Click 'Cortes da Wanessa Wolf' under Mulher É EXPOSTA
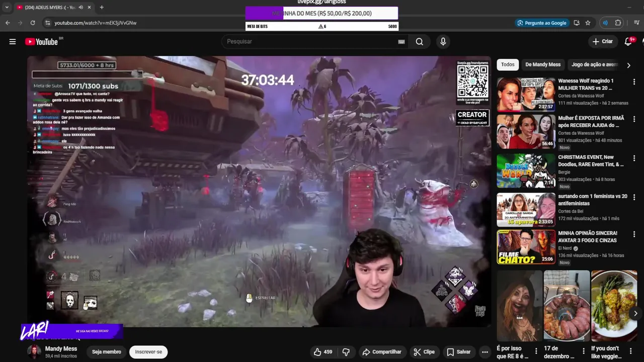644x362 pixels. (581, 133)
